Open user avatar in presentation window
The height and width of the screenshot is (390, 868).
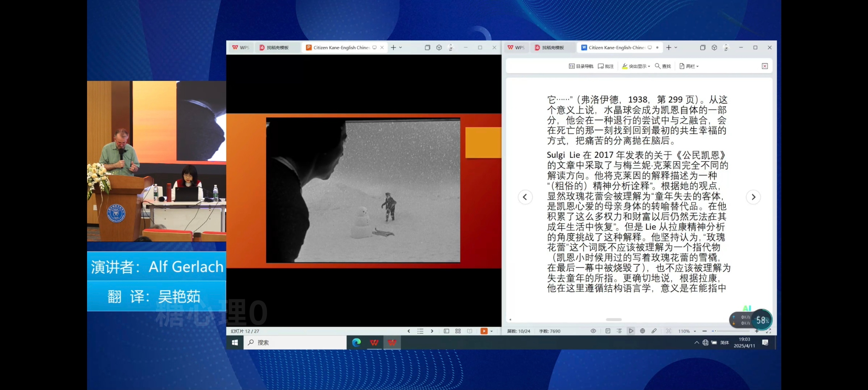pos(451,47)
